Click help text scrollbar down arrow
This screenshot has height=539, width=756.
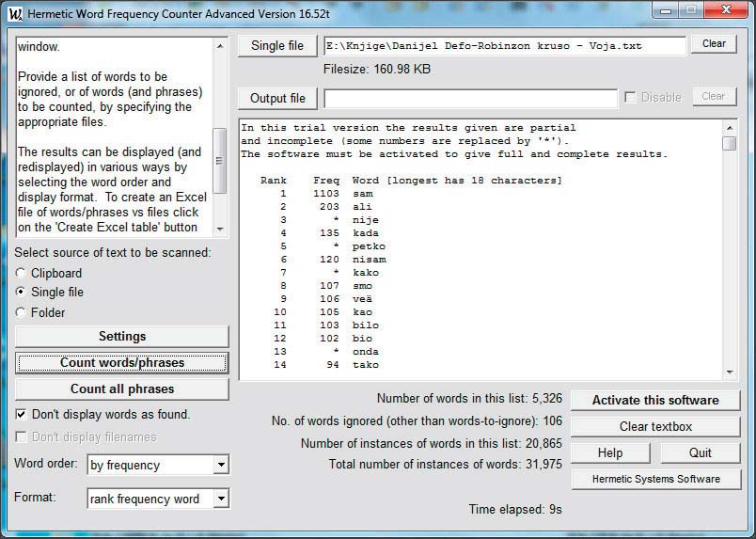click(220, 229)
